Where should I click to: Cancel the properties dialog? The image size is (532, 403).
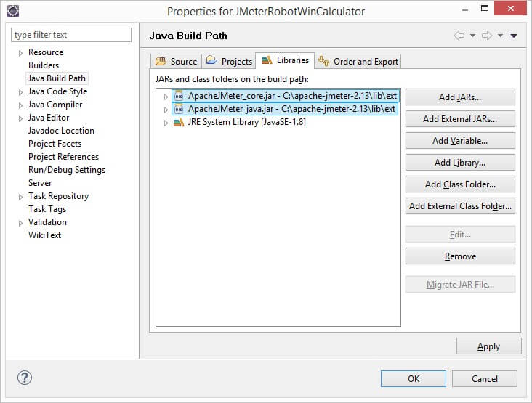click(x=485, y=378)
